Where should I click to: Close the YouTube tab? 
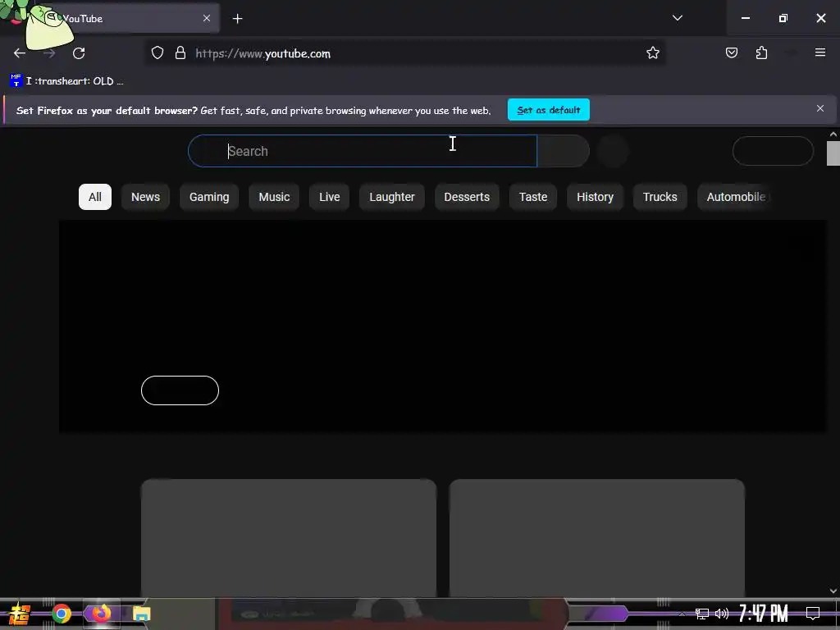[x=207, y=18]
